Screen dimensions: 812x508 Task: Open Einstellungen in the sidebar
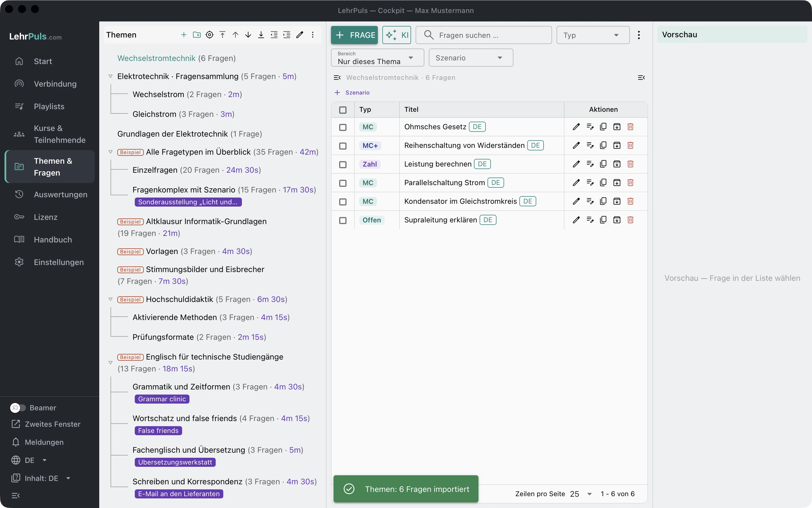point(49,262)
